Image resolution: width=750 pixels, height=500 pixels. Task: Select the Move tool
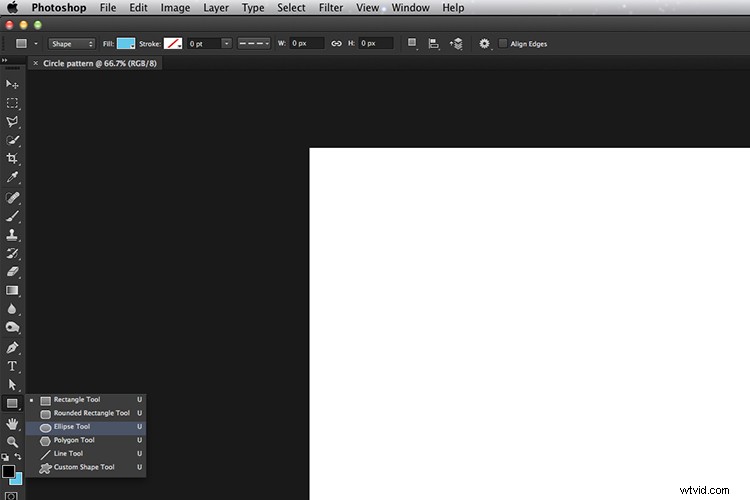click(12, 85)
